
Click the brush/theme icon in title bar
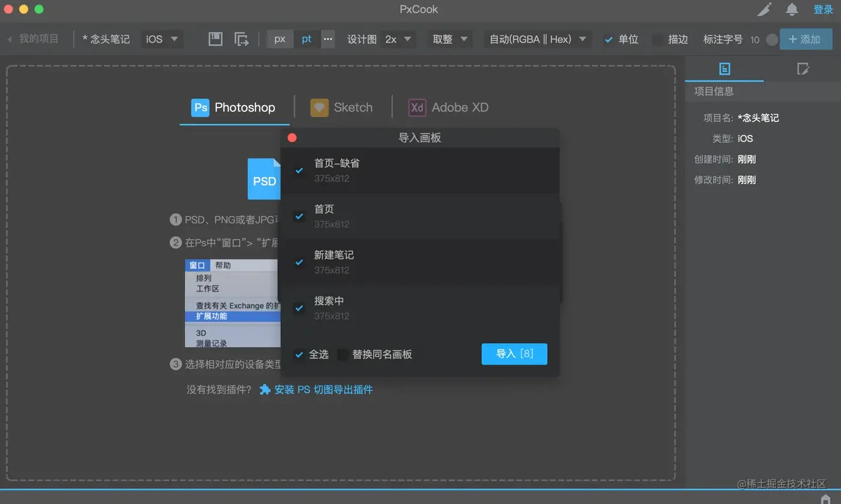point(764,9)
